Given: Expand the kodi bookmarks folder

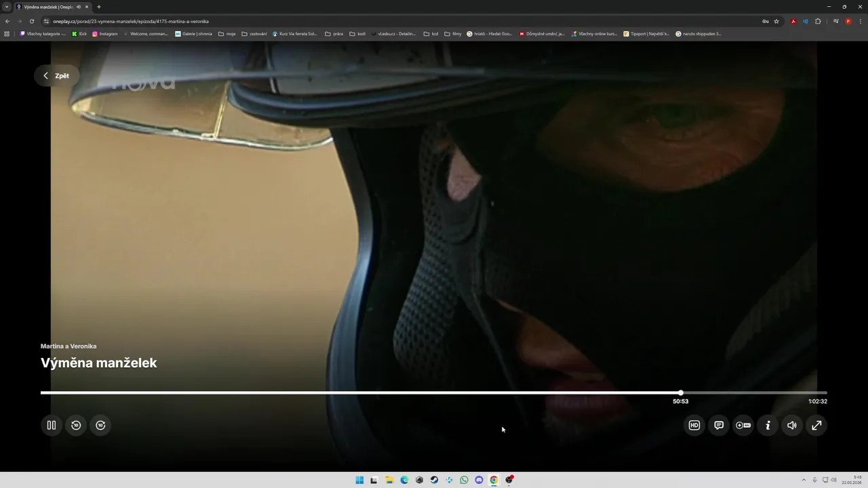Looking at the screenshot, I should click(357, 33).
